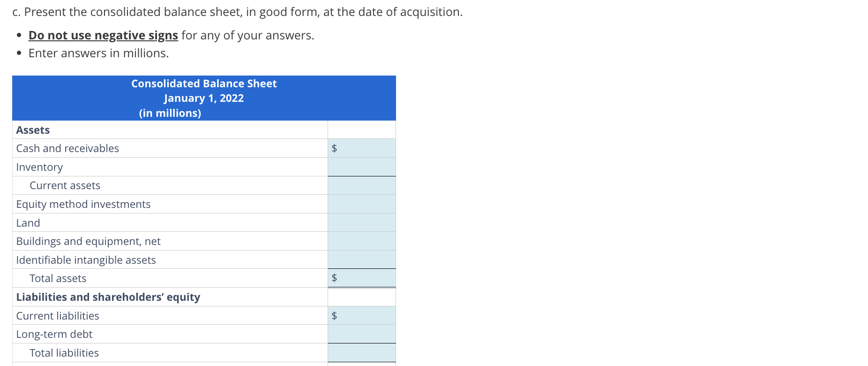Image resolution: width=868 pixels, height=366 pixels.
Task: Click the Assets section heading
Action: tap(33, 130)
